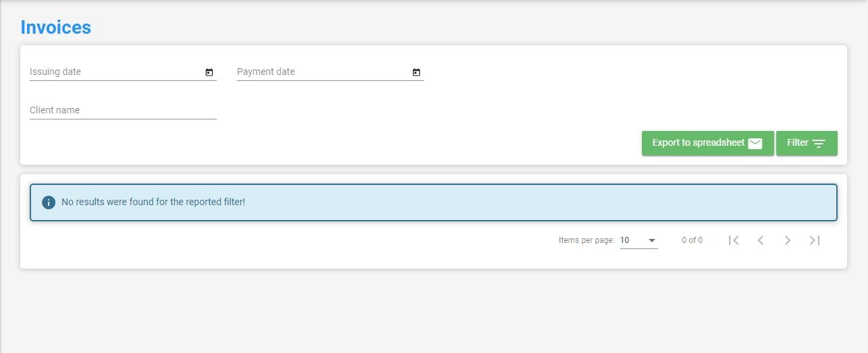
Task: Go to the previous results page
Action: pos(761,240)
